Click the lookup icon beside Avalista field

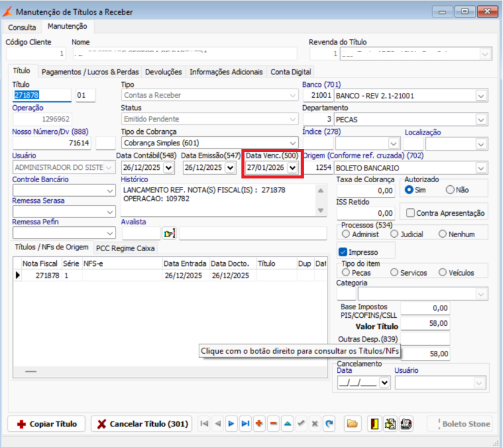(169, 233)
